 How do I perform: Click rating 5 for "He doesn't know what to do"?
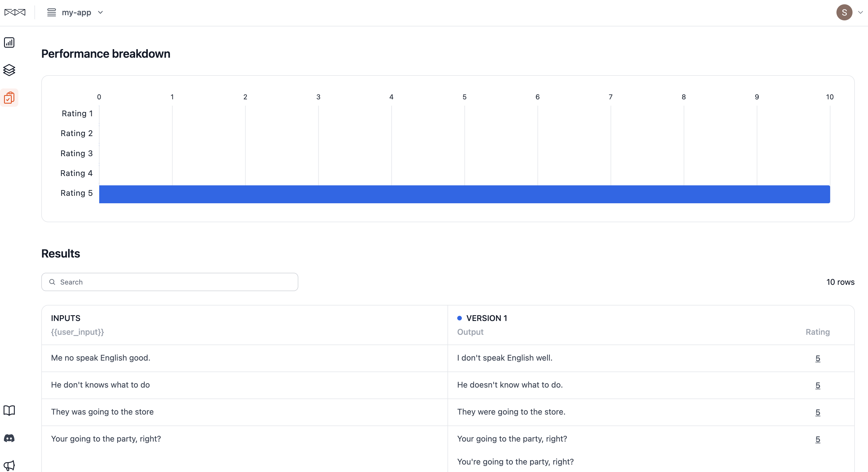818,385
